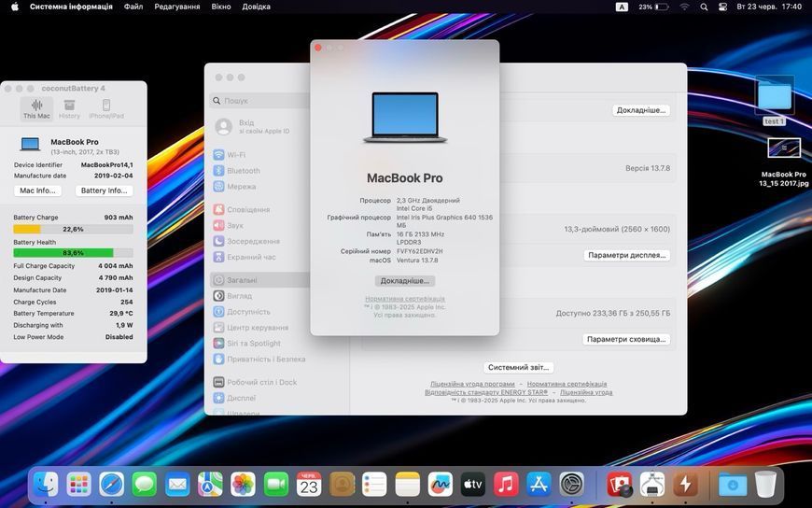
Task: Open Нормативна сертифікація link in About window
Action: pos(405,299)
